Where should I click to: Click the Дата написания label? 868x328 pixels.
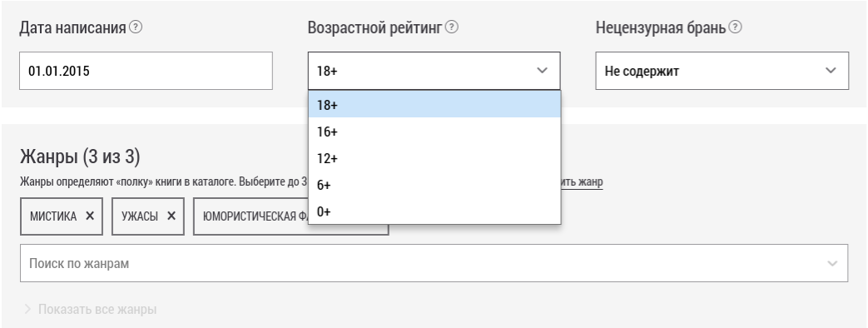(x=72, y=27)
